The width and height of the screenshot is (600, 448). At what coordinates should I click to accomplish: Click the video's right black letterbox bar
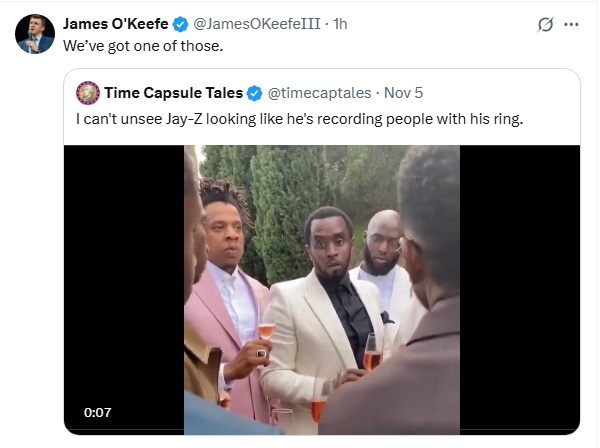pos(520,280)
